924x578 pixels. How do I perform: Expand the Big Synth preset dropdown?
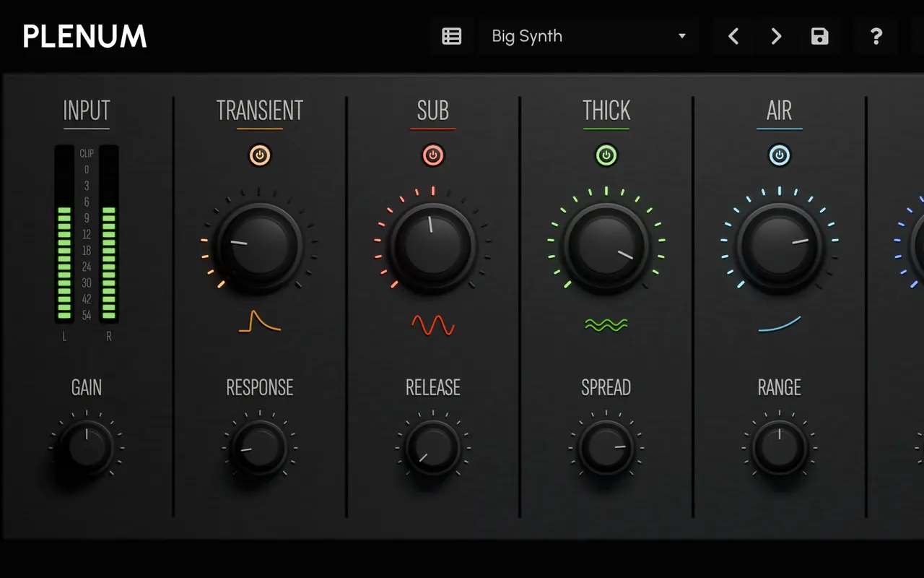click(588, 36)
